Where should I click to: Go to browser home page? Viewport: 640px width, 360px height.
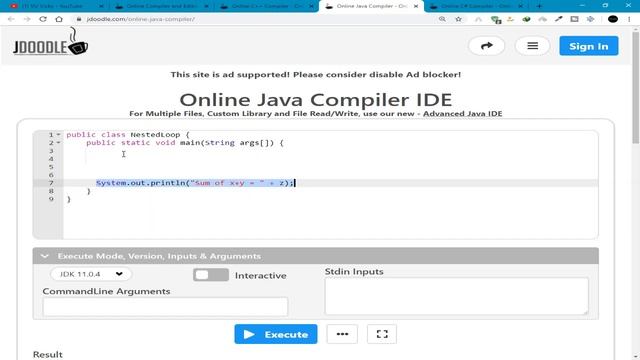pyautogui.click(x=59, y=19)
